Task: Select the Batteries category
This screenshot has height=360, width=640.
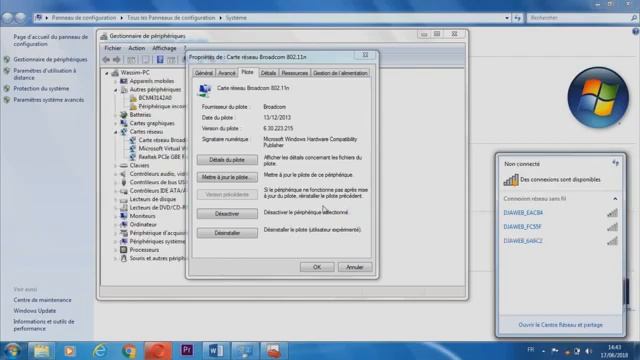Action: click(x=140, y=115)
